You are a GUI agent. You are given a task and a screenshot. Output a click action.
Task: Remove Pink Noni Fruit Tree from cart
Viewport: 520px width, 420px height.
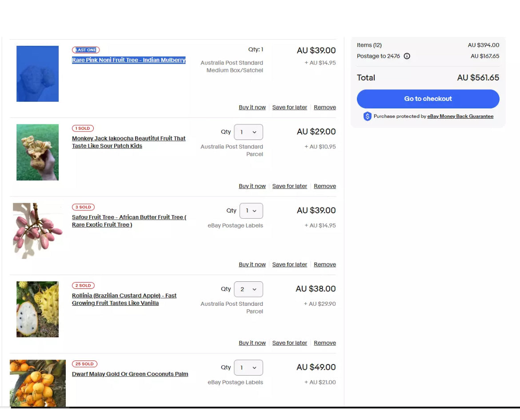point(325,108)
